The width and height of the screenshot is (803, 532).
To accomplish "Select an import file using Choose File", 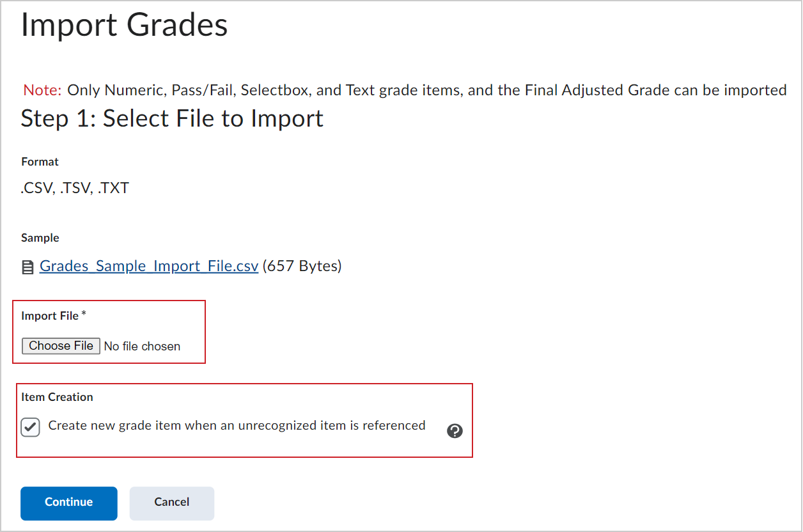I will (61, 345).
